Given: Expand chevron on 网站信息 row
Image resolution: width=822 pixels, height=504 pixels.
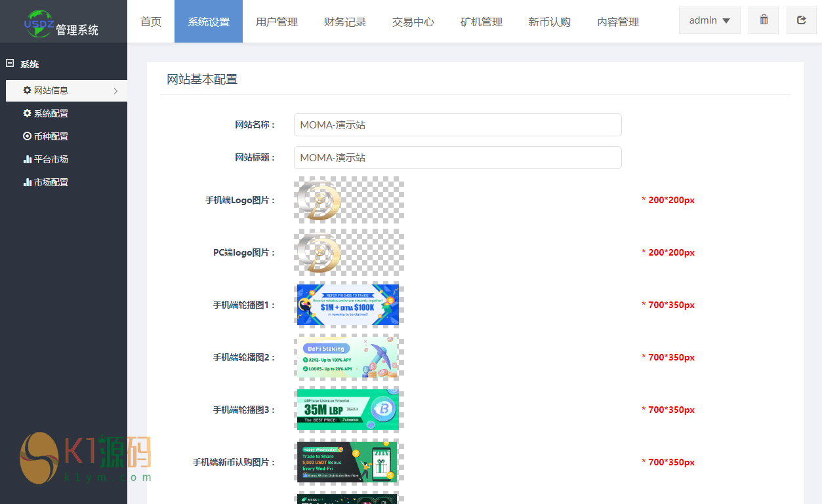Looking at the screenshot, I should coord(115,91).
